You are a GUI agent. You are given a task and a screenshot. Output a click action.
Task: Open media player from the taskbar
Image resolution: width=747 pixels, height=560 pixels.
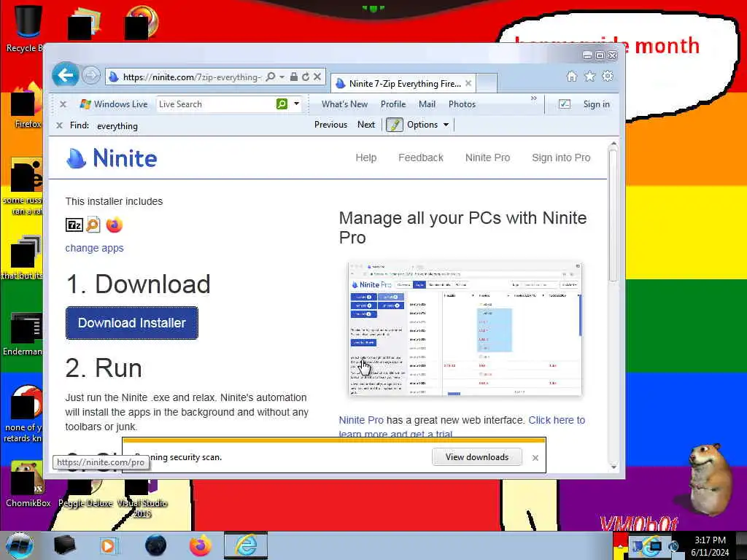point(108,545)
